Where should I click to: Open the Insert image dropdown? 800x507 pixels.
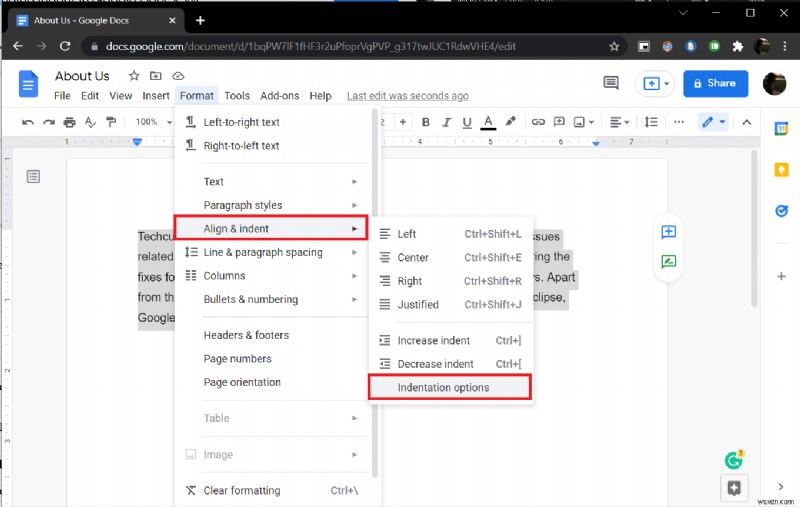(x=584, y=122)
